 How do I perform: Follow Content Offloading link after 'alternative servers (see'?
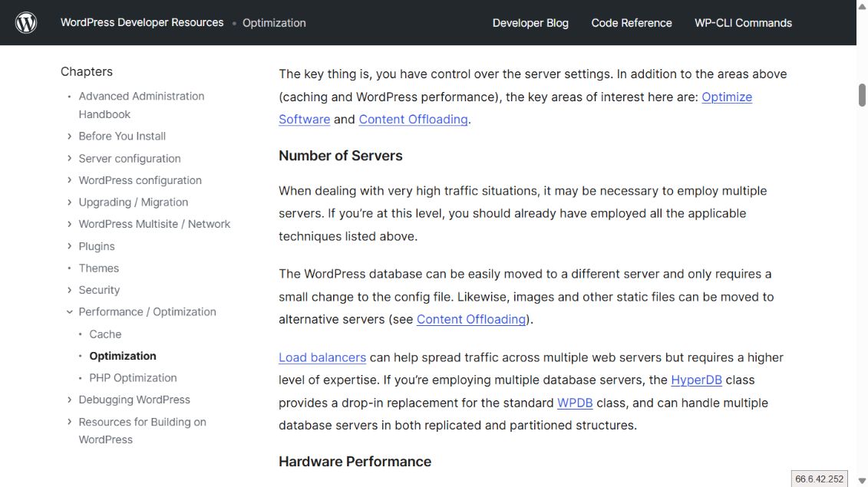(x=471, y=319)
